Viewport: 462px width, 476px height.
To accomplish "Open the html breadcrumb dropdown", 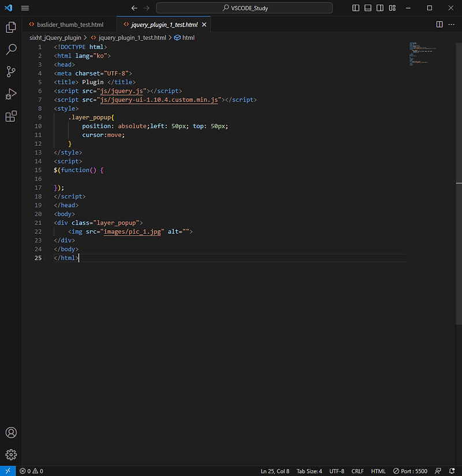I will pyautogui.click(x=186, y=37).
